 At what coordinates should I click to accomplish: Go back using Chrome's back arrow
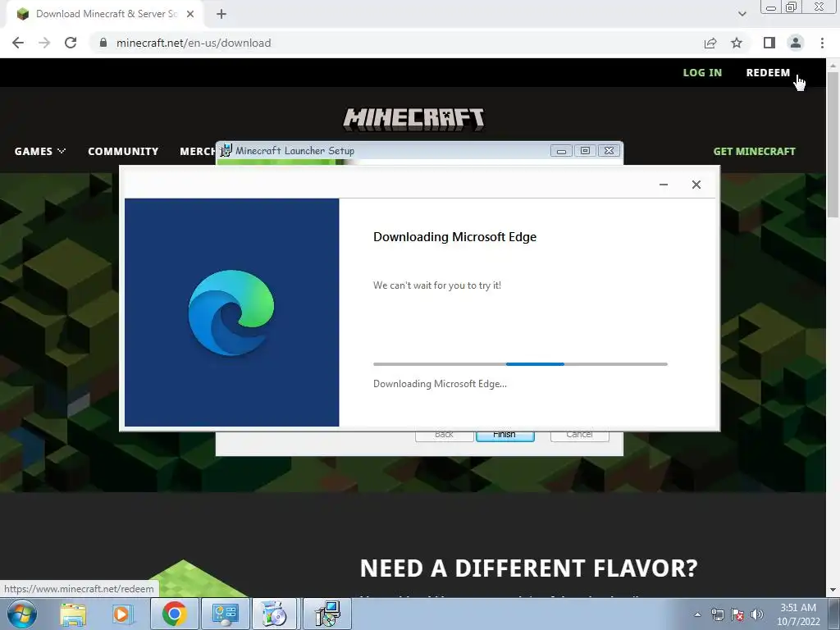pos(18,43)
